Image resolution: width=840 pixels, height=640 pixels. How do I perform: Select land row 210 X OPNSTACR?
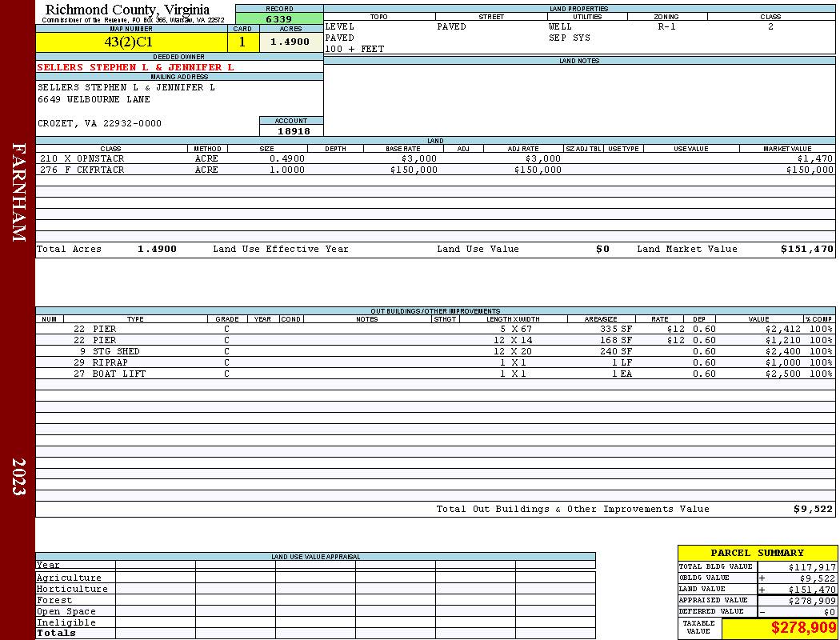[x=435, y=158]
